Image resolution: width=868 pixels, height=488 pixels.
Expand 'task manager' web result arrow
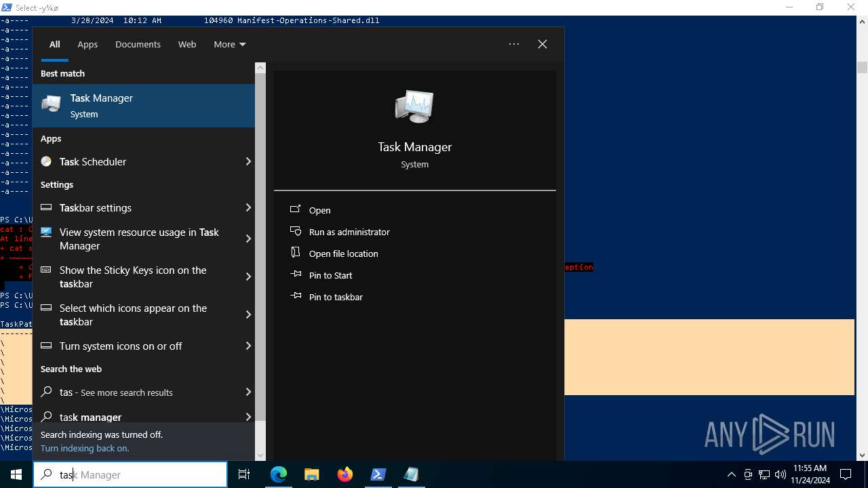pos(248,417)
